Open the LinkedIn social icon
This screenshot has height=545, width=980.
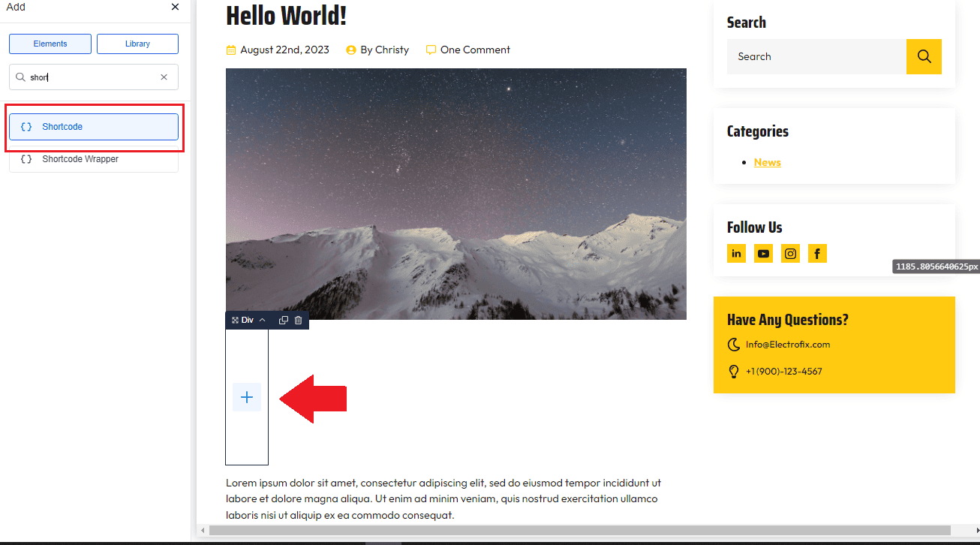(736, 254)
